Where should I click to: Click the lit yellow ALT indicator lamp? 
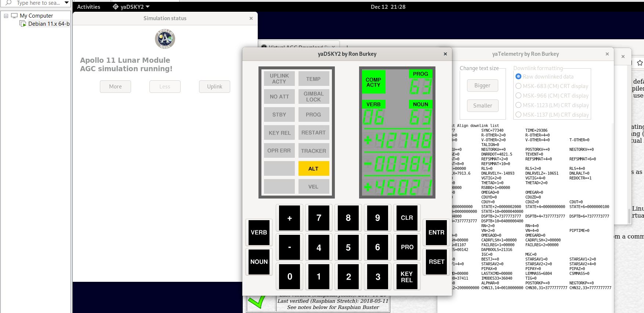point(314,168)
